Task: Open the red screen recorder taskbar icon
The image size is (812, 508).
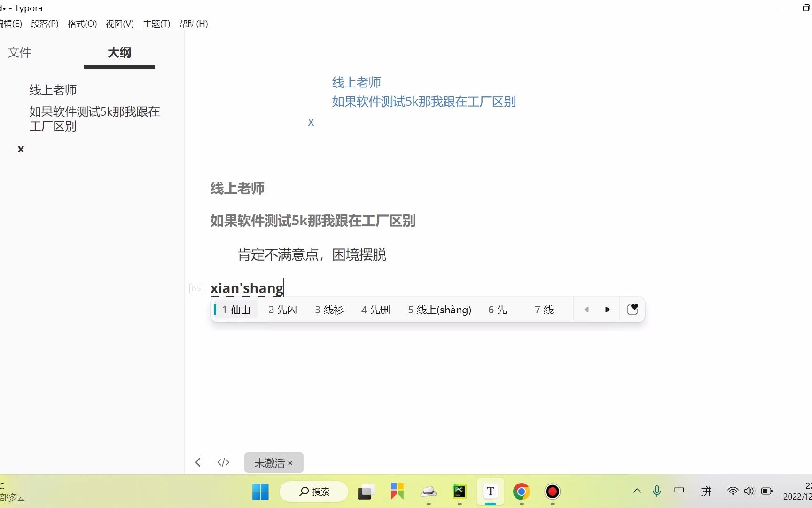Action: point(553,492)
